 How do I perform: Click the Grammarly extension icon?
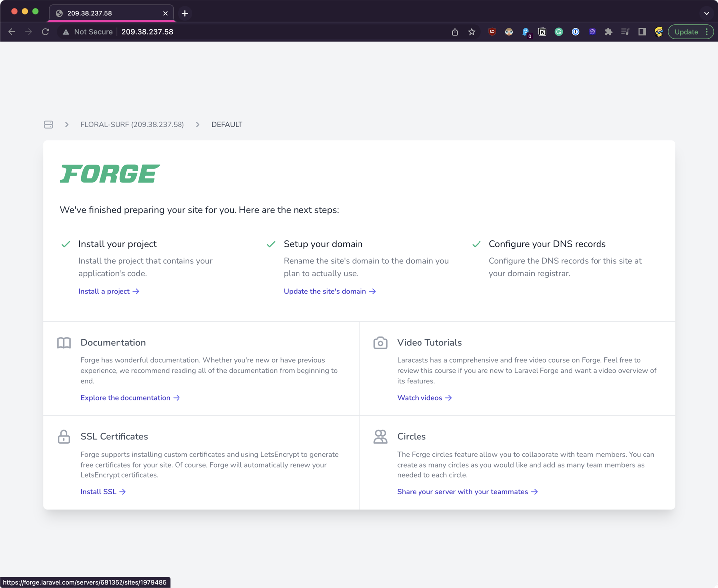pos(559,32)
